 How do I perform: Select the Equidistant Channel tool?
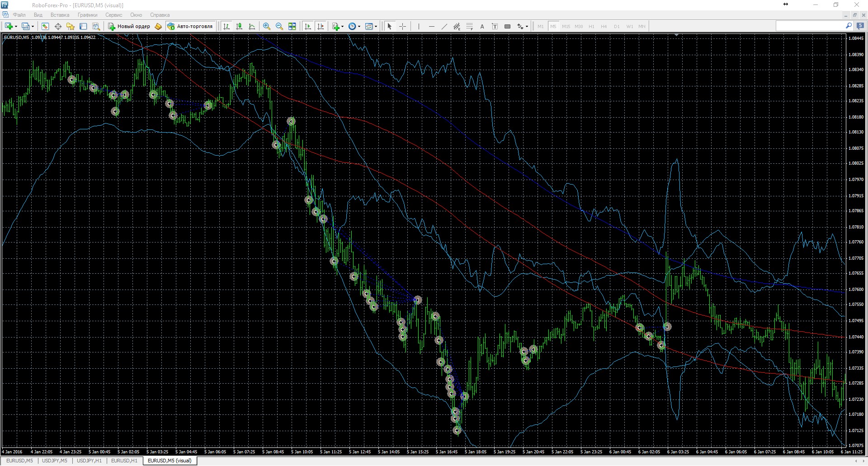(x=457, y=26)
